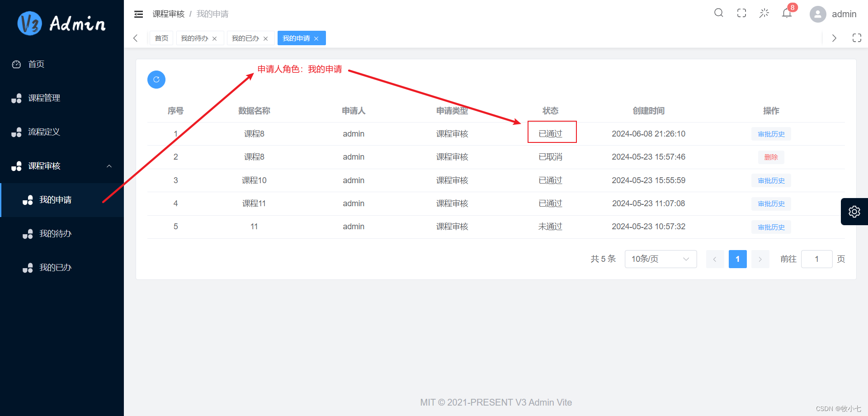Select page number 1 in pagination
868x416 pixels.
[738, 259]
